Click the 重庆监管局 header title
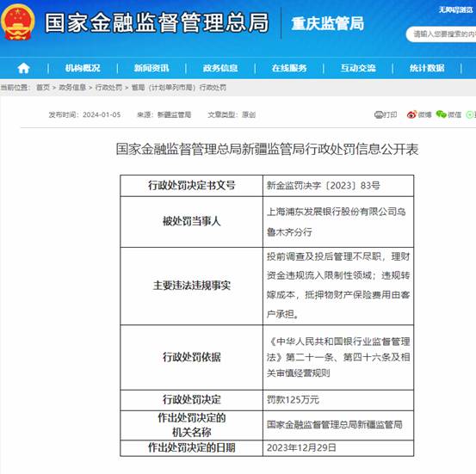The image size is (476, 474). 328,24
